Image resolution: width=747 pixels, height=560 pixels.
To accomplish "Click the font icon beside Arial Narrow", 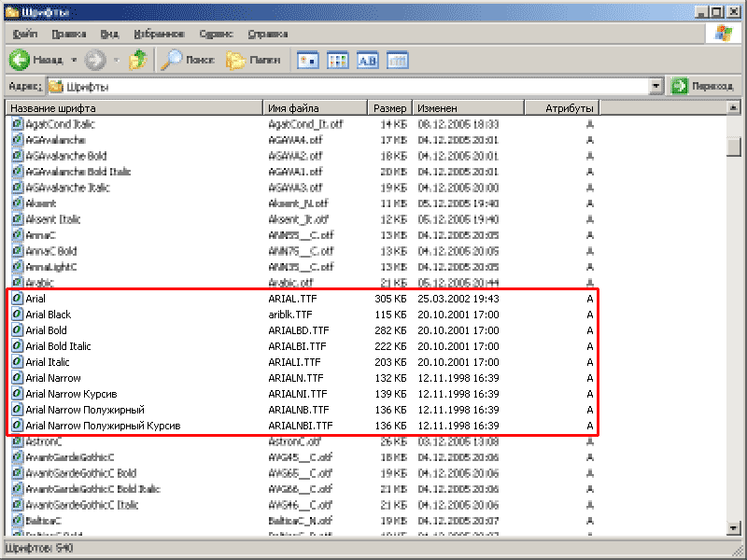I will [x=17, y=378].
